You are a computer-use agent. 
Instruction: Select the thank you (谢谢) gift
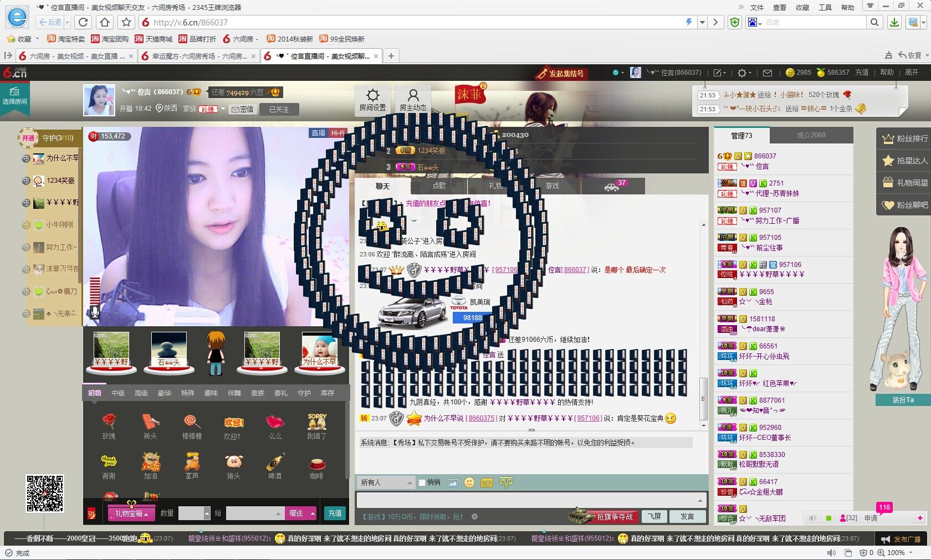[109, 466]
